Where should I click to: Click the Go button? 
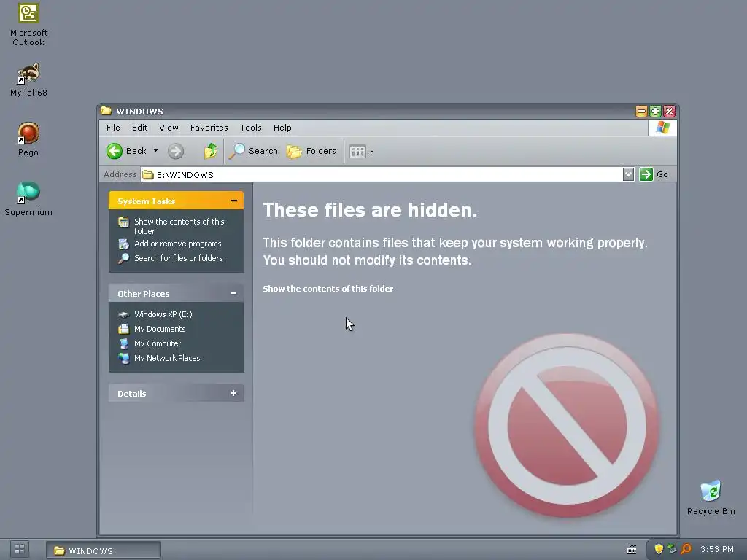(x=654, y=174)
